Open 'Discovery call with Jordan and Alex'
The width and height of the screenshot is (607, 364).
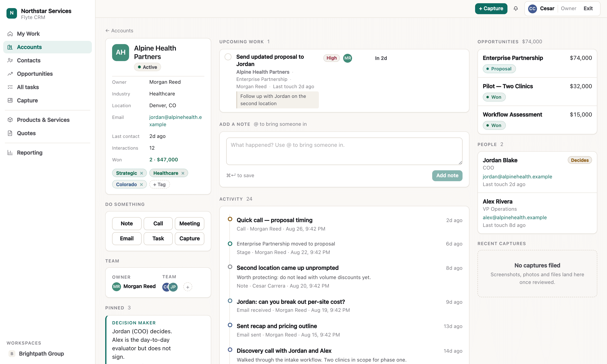pyautogui.click(x=284, y=351)
